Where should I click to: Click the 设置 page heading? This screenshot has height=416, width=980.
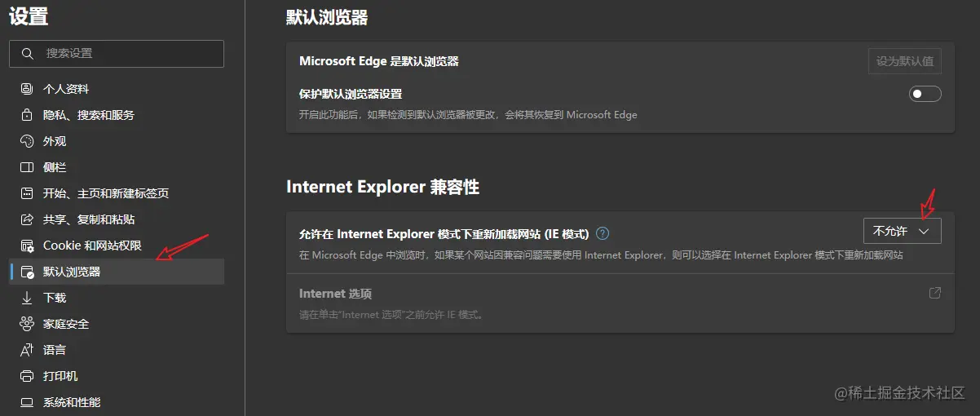click(x=29, y=15)
